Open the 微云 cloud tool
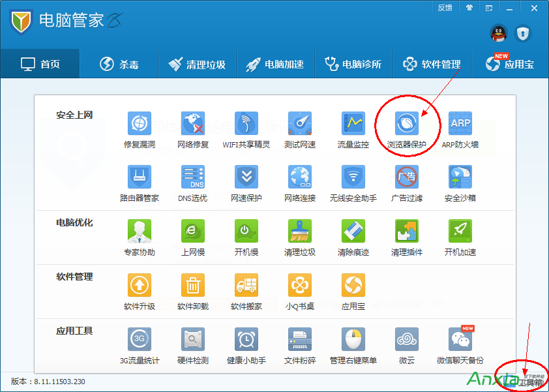 click(406, 346)
